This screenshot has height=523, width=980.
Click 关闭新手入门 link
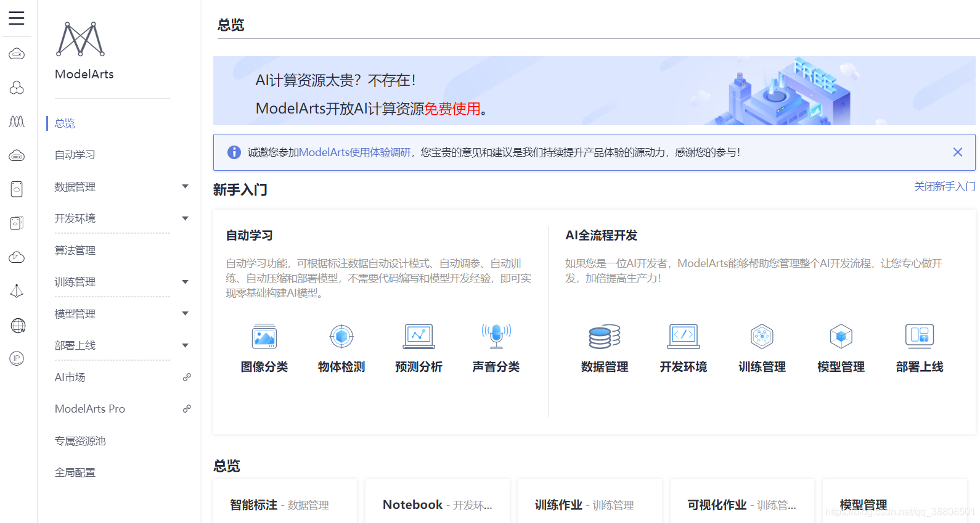[944, 186]
